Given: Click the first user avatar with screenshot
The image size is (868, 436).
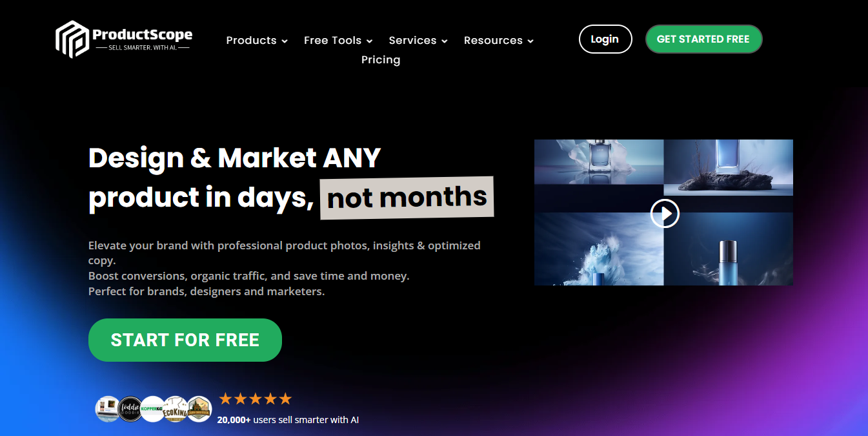Looking at the screenshot, I should point(108,409).
